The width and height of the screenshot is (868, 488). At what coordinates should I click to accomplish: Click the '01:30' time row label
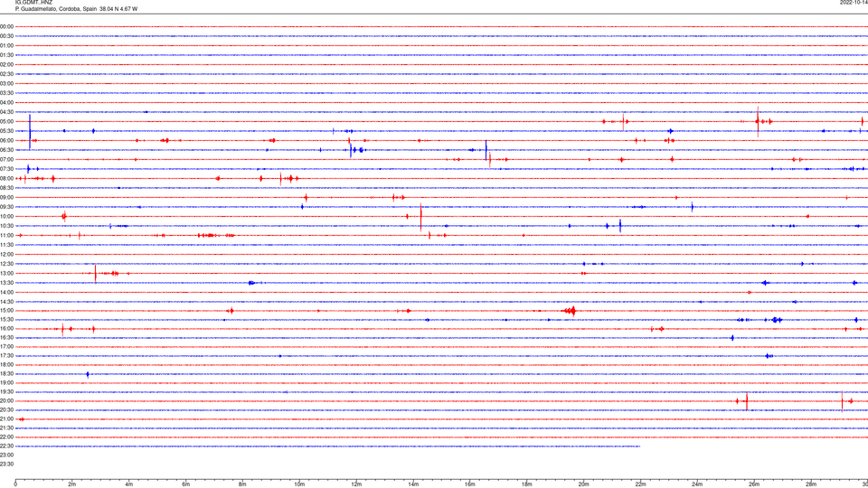coord(6,55)
